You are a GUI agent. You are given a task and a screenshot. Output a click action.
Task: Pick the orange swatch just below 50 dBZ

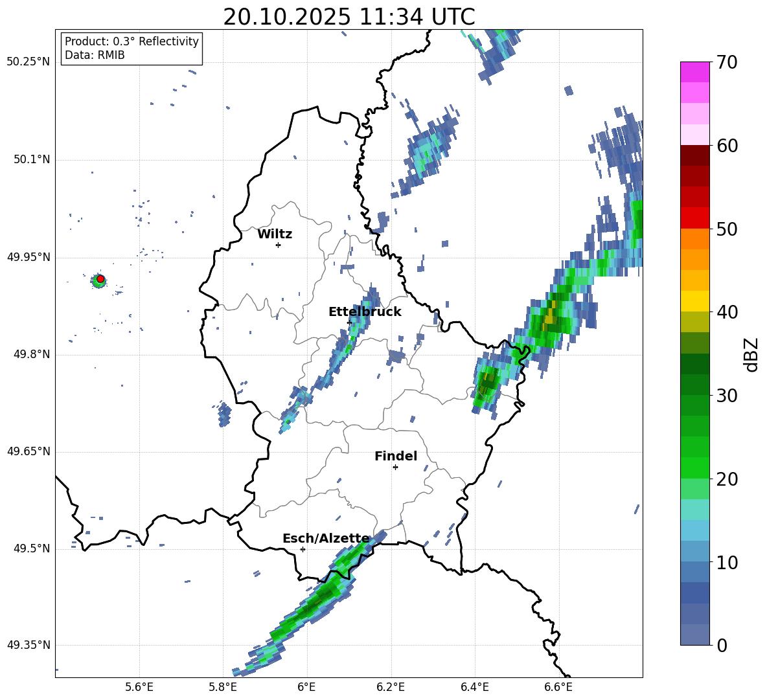pos(694,238)
